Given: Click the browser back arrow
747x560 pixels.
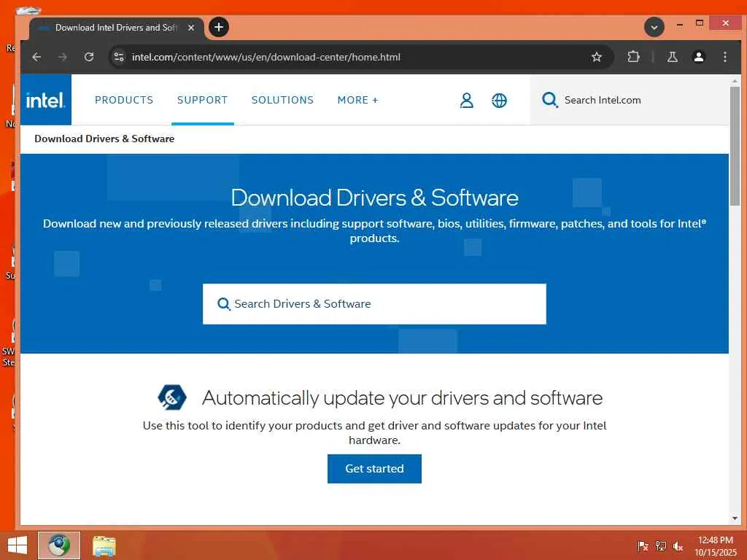Looking at the screenshot, I should point(36,57).
